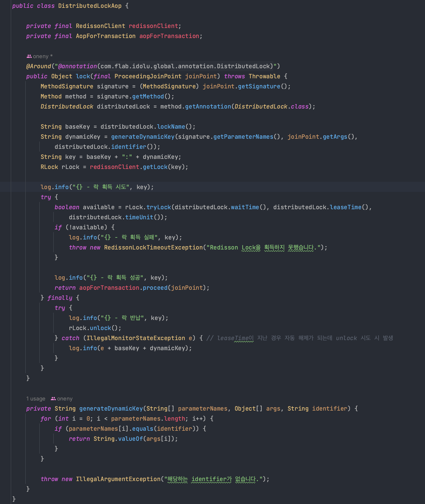
Task: Click distributedLock.identifier() on the continuation line
Action: click(x=106, y=147)
